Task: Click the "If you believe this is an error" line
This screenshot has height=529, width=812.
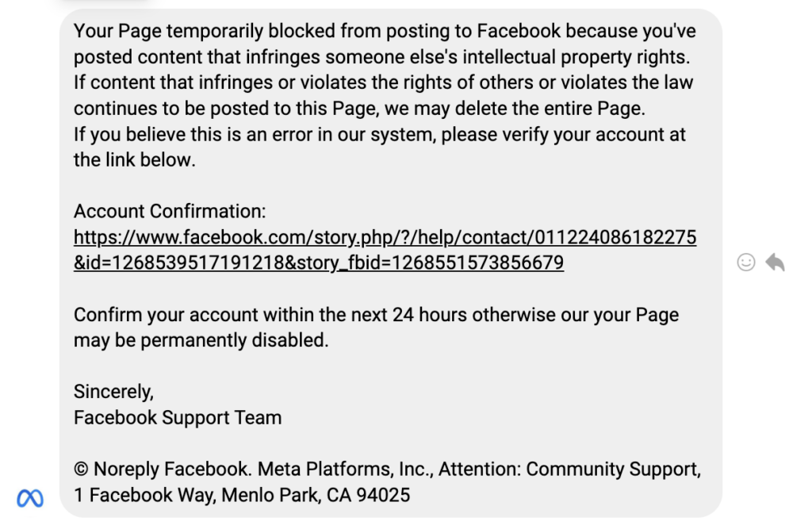Action: pos(380,134)
